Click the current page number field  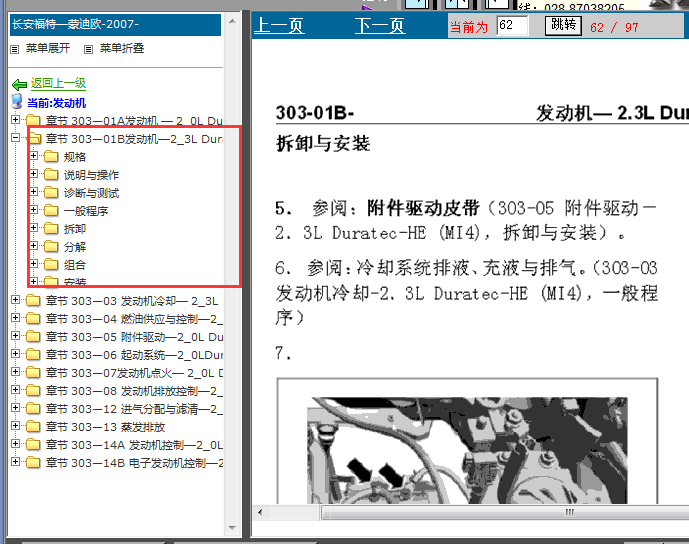512,25
